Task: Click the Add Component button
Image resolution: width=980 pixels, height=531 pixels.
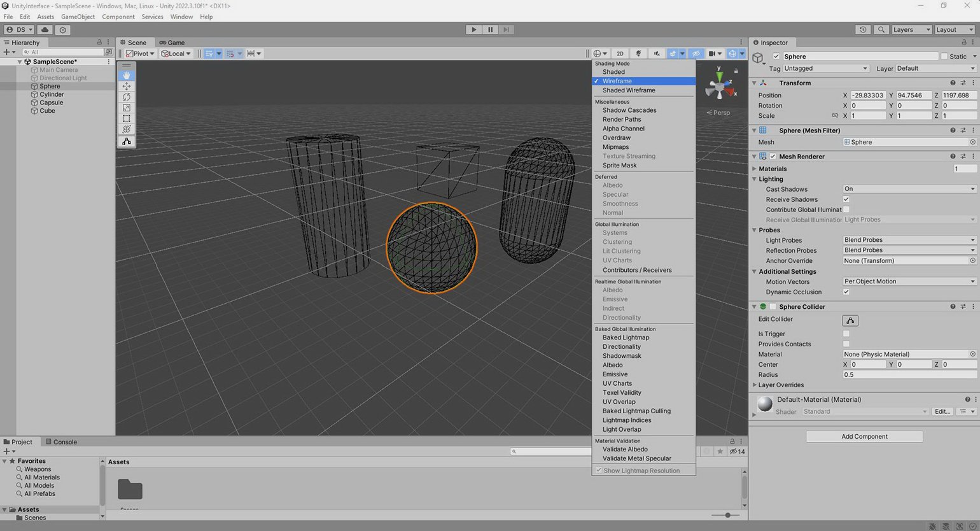Action: [864, 437]
